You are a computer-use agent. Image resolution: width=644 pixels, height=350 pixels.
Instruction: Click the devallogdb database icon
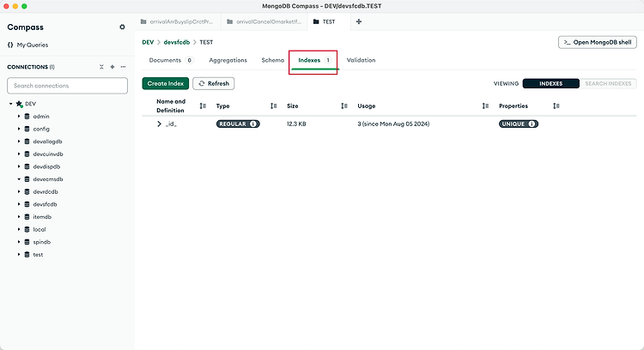[27, 142]
